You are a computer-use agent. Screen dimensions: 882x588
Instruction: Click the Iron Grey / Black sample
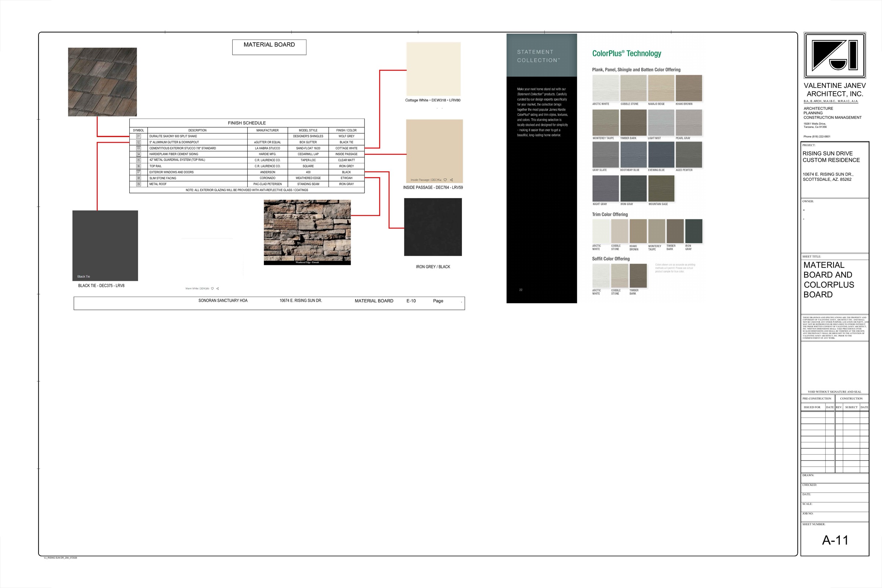pyautogui.click(x=433, y=227)
